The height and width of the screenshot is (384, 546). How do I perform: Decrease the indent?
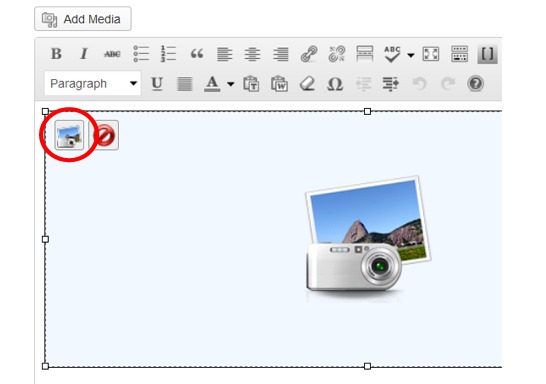[x=363, y=84]
